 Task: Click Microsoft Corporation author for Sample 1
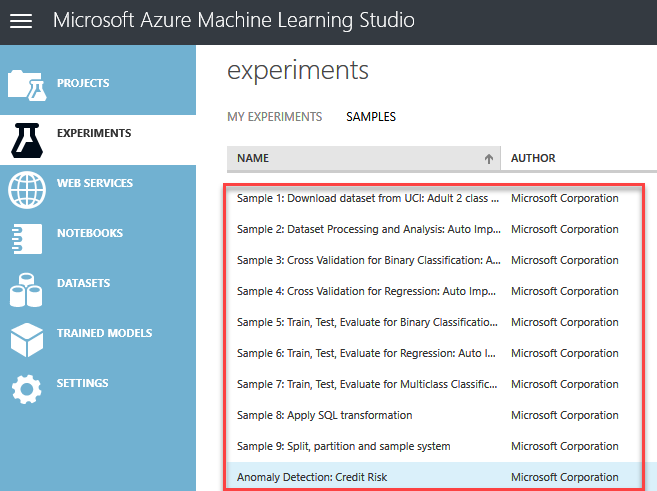564,198
